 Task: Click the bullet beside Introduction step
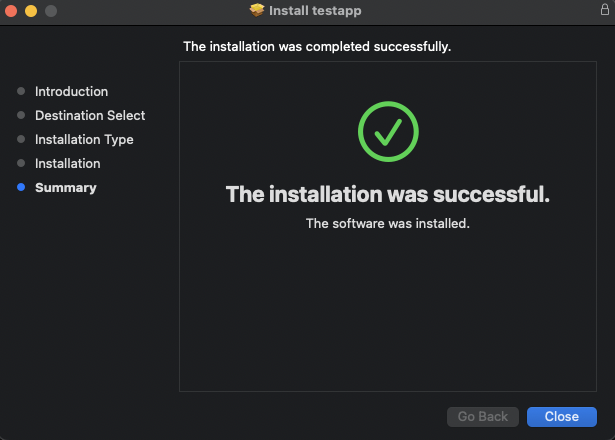(21, 91)
